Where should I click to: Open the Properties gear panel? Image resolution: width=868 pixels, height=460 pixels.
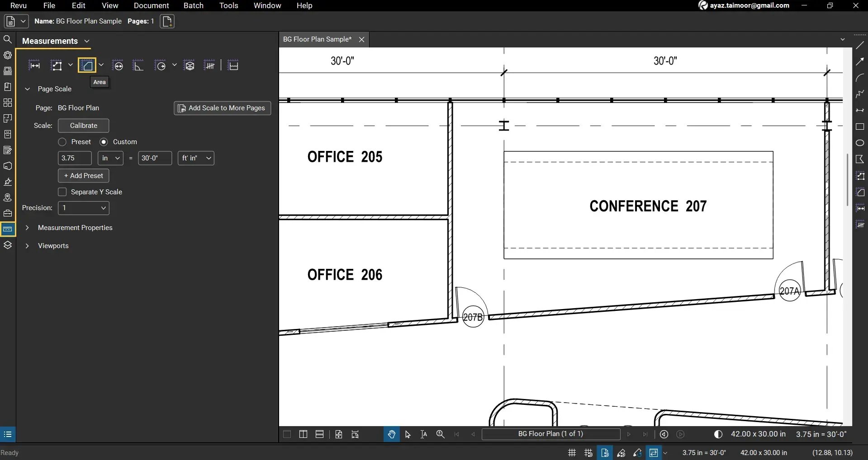click(x=8, y=55)
